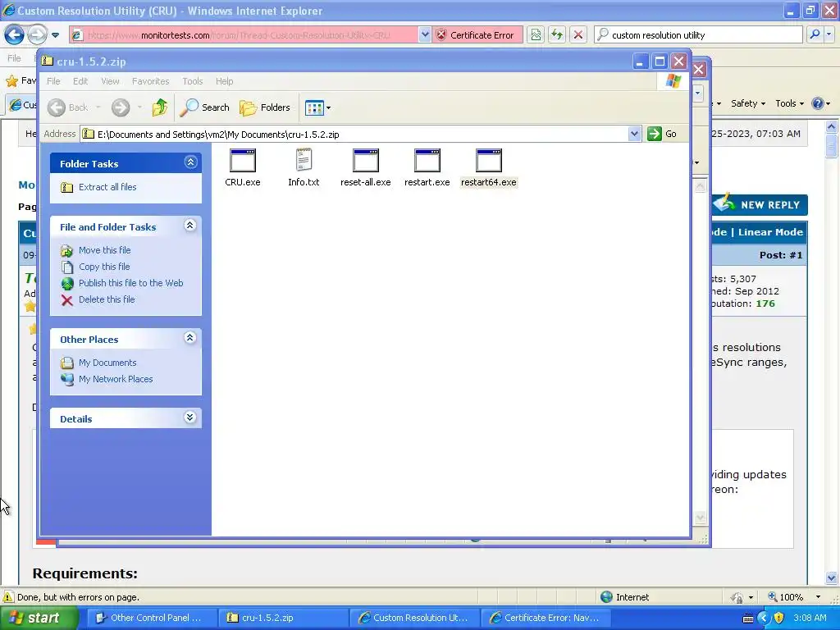Click the Extract all files folder icon

click(67, 188)
